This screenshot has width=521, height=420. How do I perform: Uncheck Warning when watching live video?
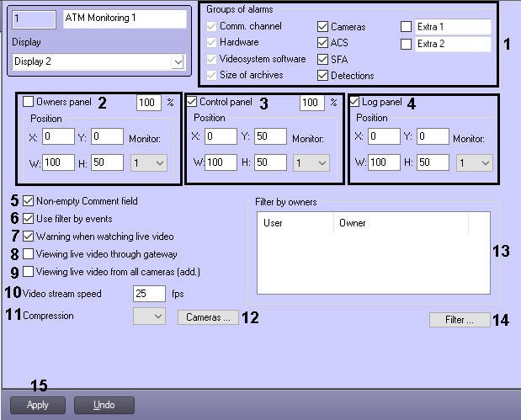[28, 237]
